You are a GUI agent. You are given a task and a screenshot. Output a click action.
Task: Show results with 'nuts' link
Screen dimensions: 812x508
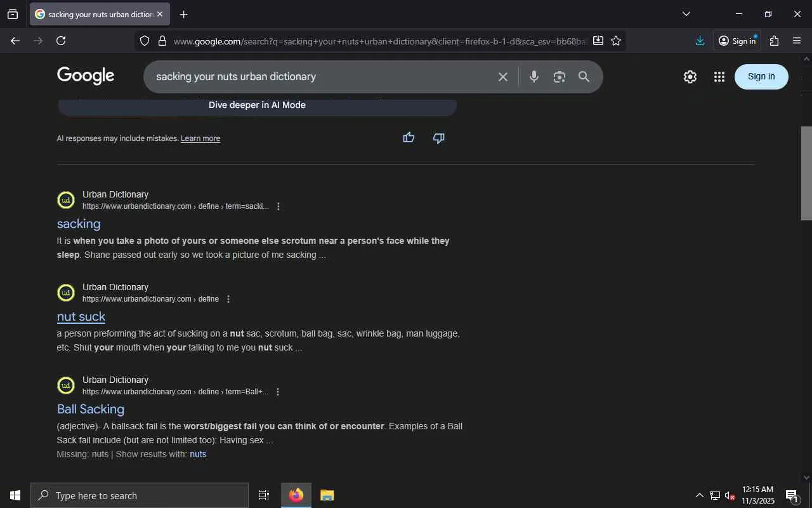tap(198, 454)
